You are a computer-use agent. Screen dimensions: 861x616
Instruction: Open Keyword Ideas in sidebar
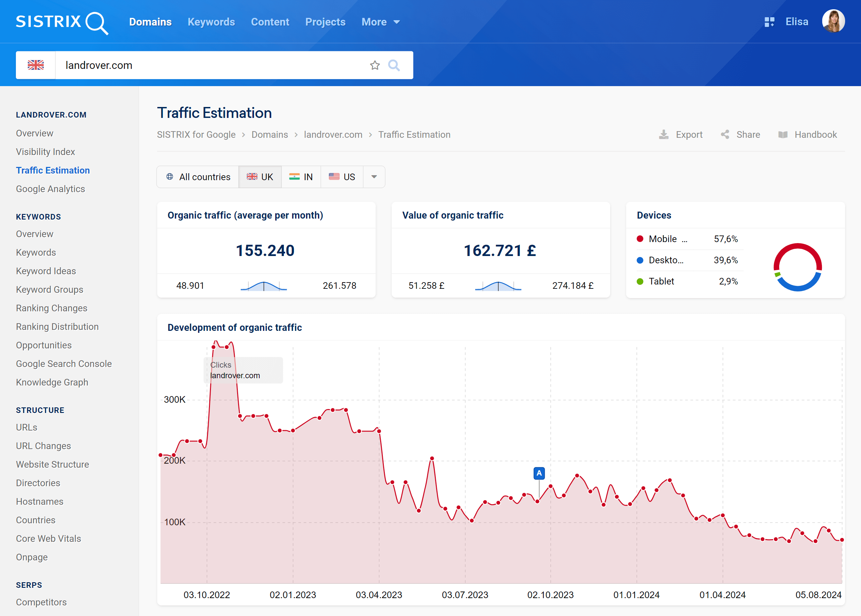[x=46, y=271]
